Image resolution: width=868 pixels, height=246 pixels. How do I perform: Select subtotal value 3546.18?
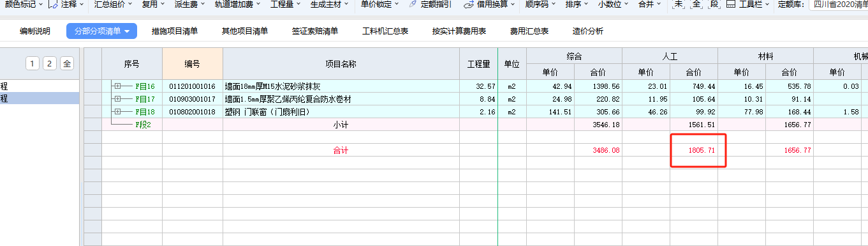point(598,125)
